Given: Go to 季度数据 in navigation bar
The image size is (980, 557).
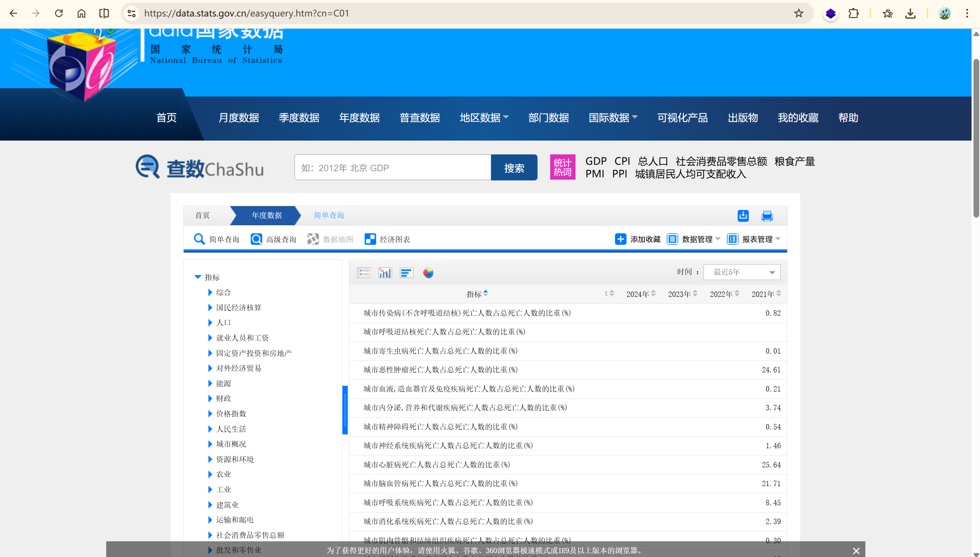Looking at the screenshot, I should [x=299, y=118].
